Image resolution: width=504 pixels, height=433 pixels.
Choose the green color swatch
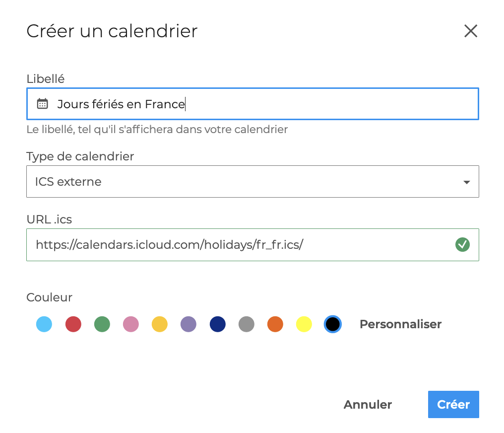102,324
